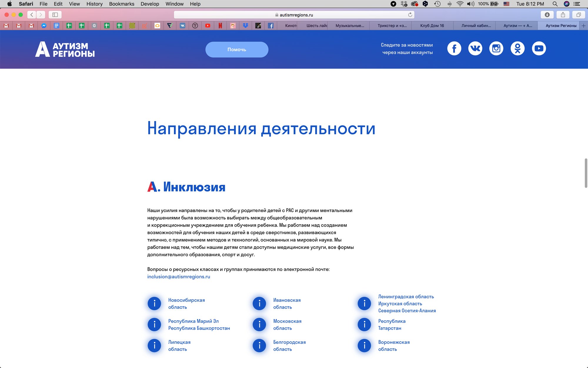Open the VK social account icon
This screenshot has width=588, height=368.
coord(475,48)
